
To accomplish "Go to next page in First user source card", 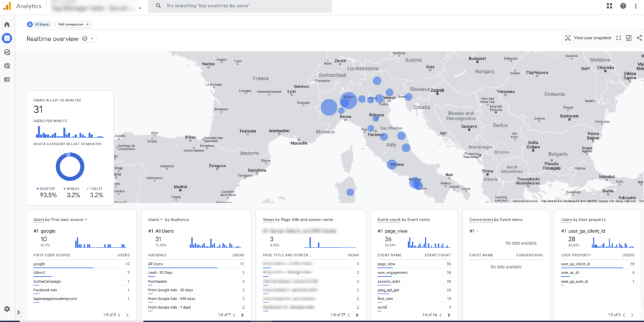I will [x=127, y=315].
